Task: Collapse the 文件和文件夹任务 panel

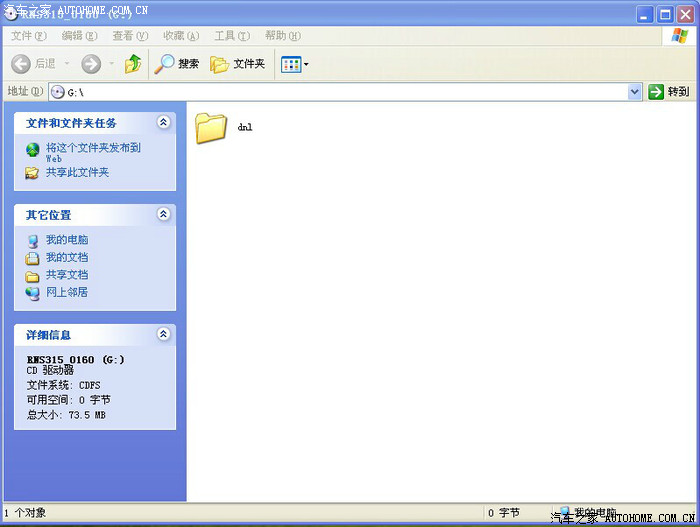Action: 163,122
